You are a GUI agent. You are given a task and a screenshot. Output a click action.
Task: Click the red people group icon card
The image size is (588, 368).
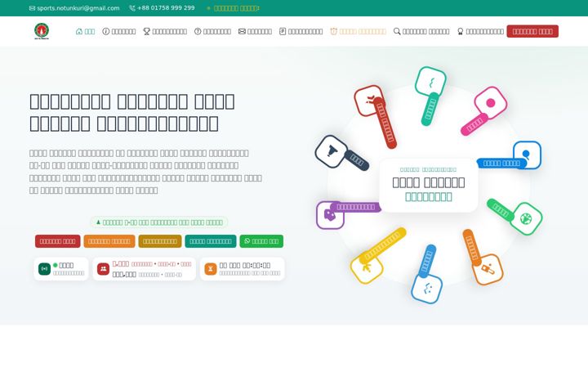pos(144,269)
